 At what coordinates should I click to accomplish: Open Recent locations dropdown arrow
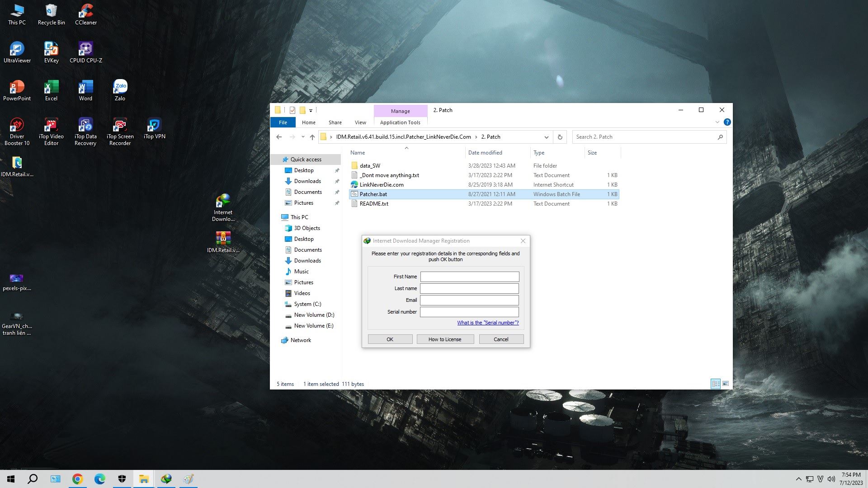(303, 137)
